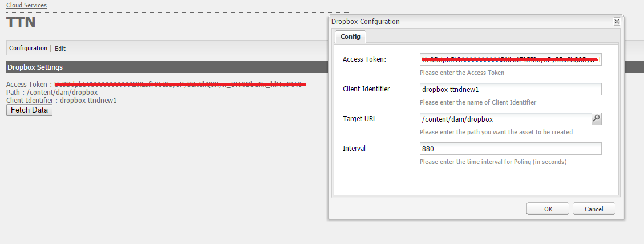Click the 'Please enter the Access Token' hint
644x244 pixels.
[x=462, y=73]
